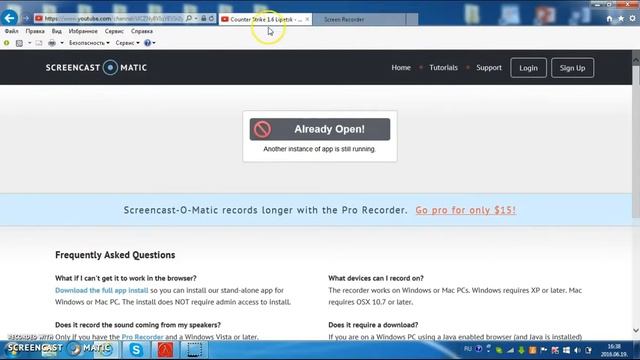
Task: Click the page vertical scrollbar thumb
Action: (x=636, y=141)
